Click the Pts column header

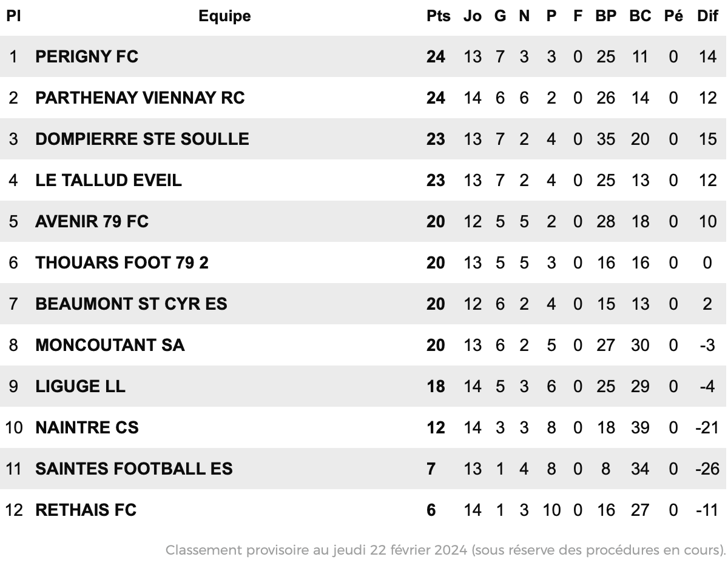click(x=439, y=16)
